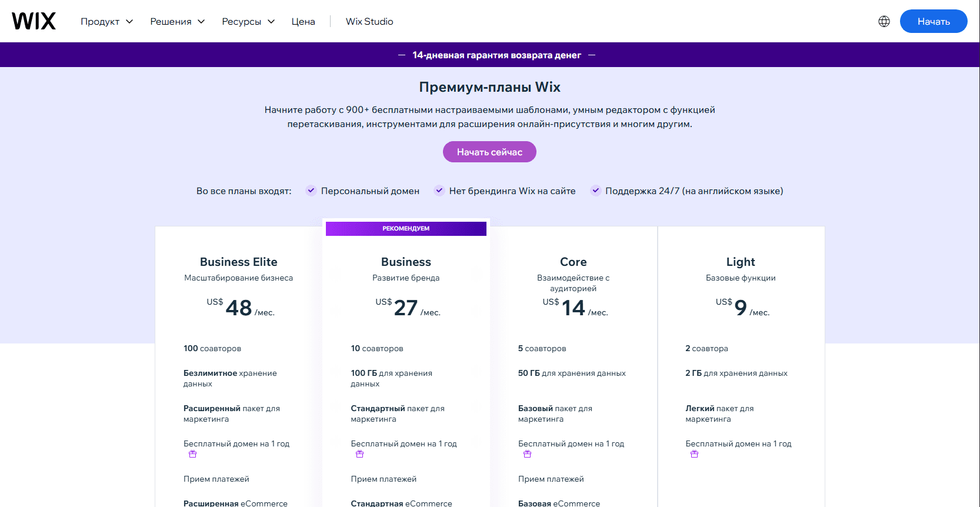Go to Wix Studio
This screenshot has width=980, height=507.
(369, 21)
